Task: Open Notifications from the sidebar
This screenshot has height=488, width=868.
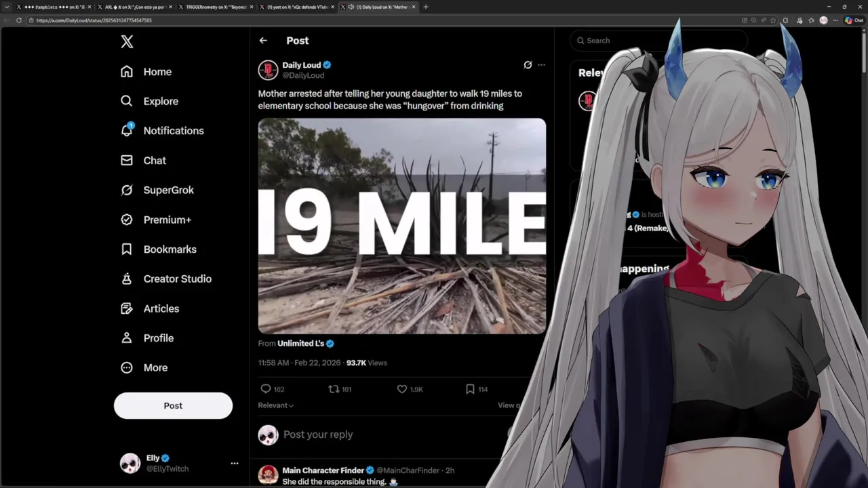Action: pos(162,131)
